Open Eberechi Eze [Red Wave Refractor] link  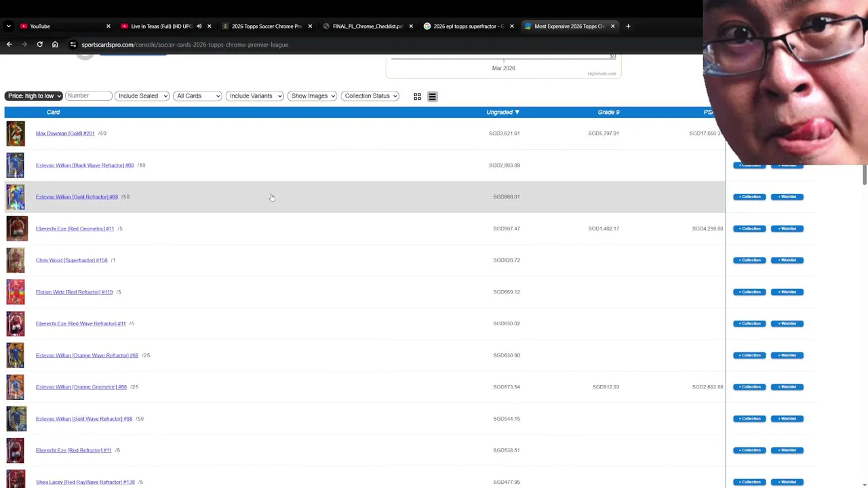point(81,323)
